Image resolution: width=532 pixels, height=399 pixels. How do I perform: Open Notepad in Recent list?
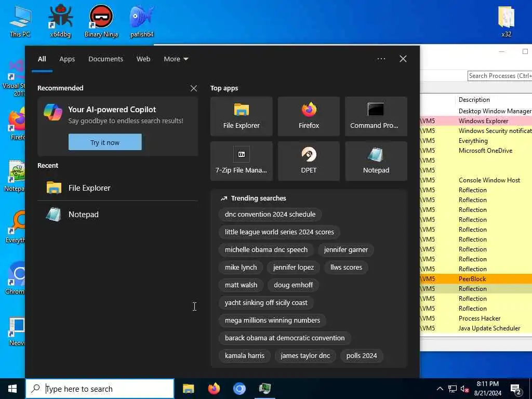pos(118,215)
